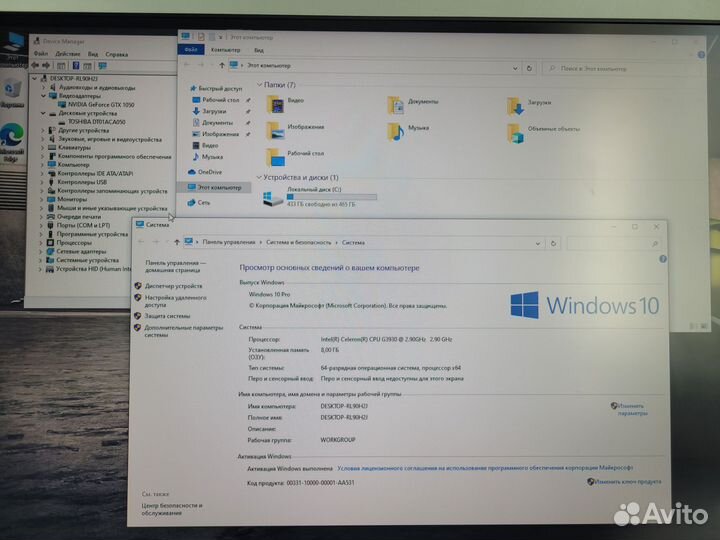The image size is (720, 540).
Task: Click the Explorer refresh icon
Action: (529, 68)
